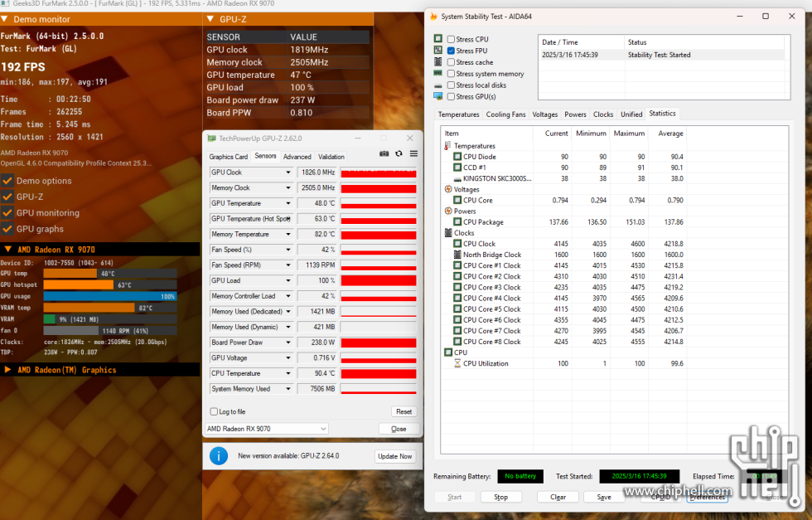Screen dimensions: 812x520
Task: Click the disk icon beside Stress local disks
Action: 438,85
